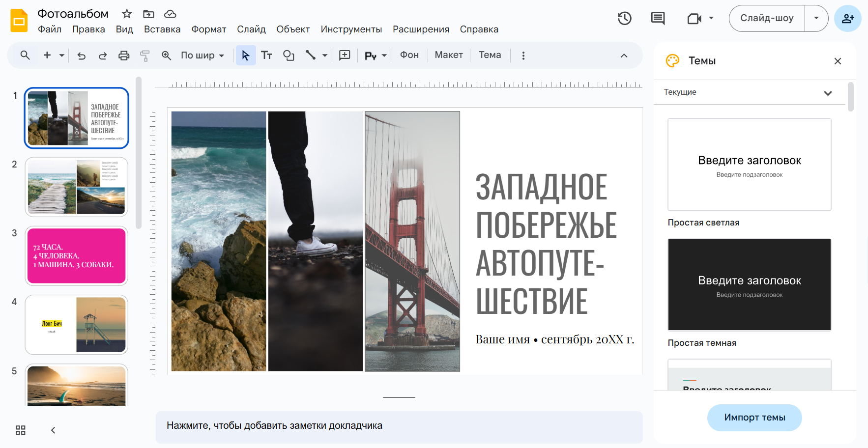Select slide 3 pink thumbnail

click(x=77, y=256)
